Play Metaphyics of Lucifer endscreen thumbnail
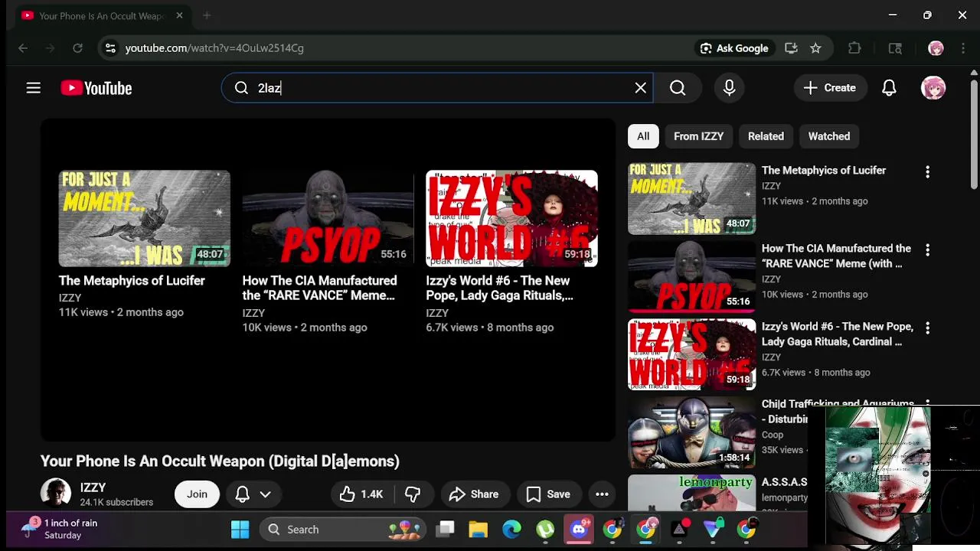 pos(145,218)
